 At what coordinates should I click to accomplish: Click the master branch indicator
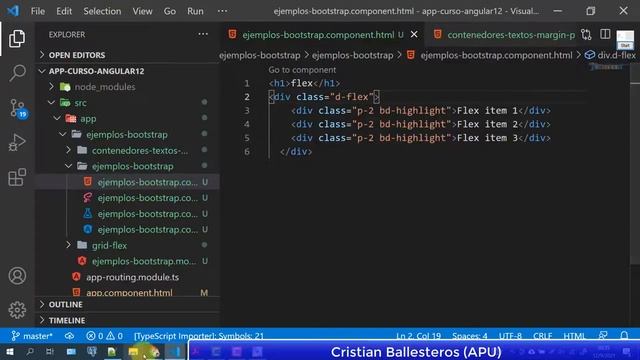click(x=32, y=336)
